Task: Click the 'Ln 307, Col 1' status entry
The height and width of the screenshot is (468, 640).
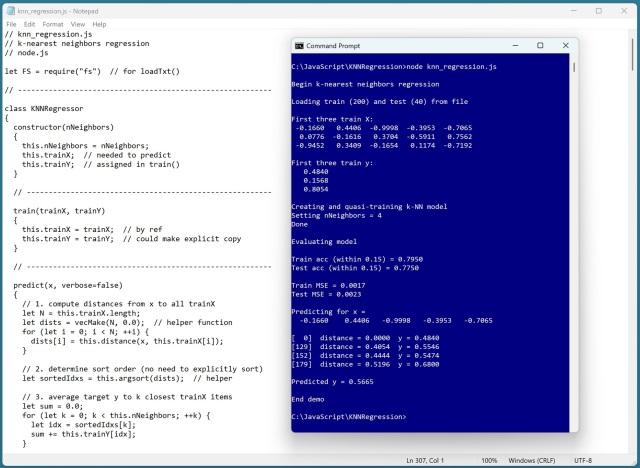Action: click(424, 461)
